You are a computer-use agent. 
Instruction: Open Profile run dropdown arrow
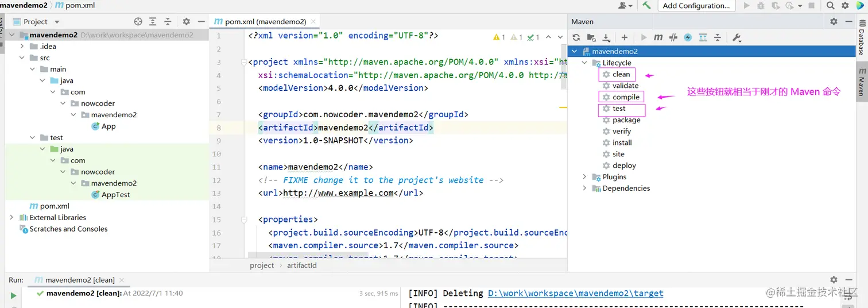tap(800, 6)
